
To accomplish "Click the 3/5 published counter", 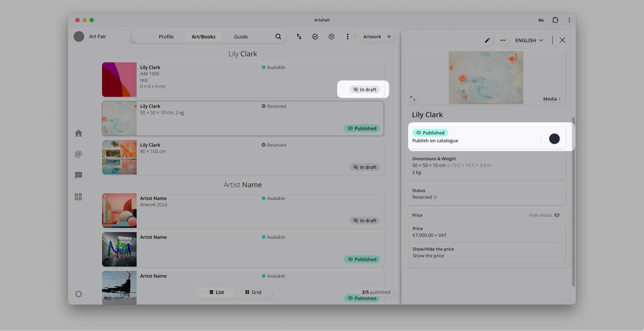I will tap(376, 292).
